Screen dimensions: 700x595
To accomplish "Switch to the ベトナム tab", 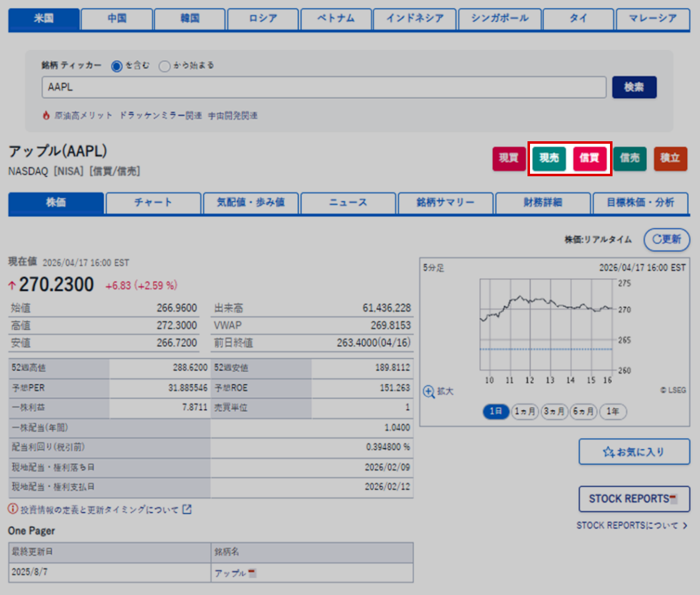I will point(336,19).
